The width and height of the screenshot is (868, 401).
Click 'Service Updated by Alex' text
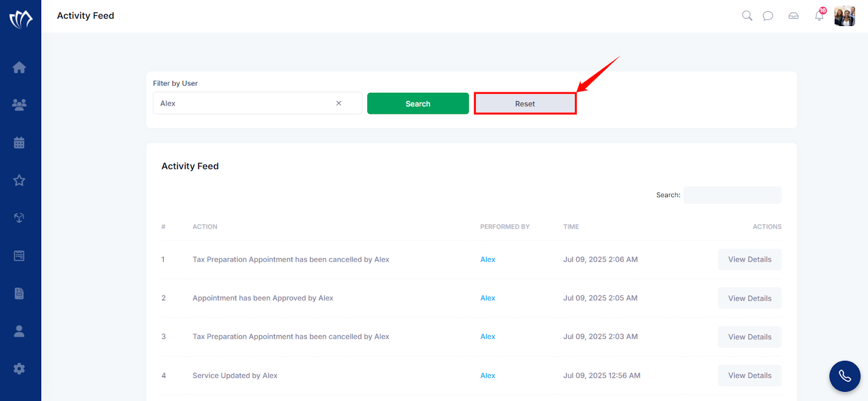[x=235, y=376]
